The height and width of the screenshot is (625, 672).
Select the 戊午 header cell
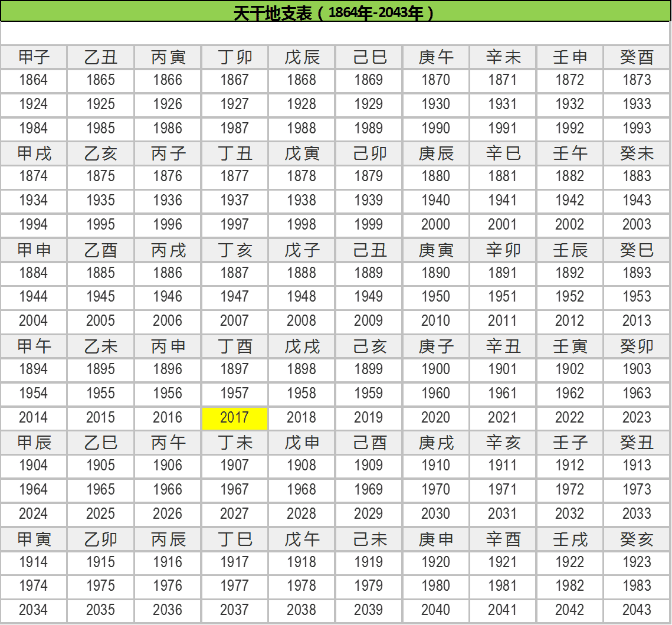(x=301, y=539)
